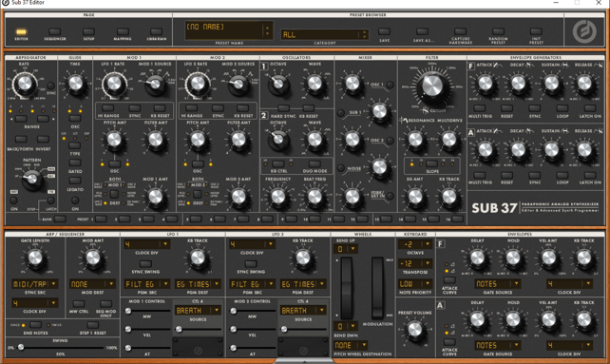Click the LFO 1 Rate knob
The width and height of the screenshot is (610, 364).
click(114, 83)
